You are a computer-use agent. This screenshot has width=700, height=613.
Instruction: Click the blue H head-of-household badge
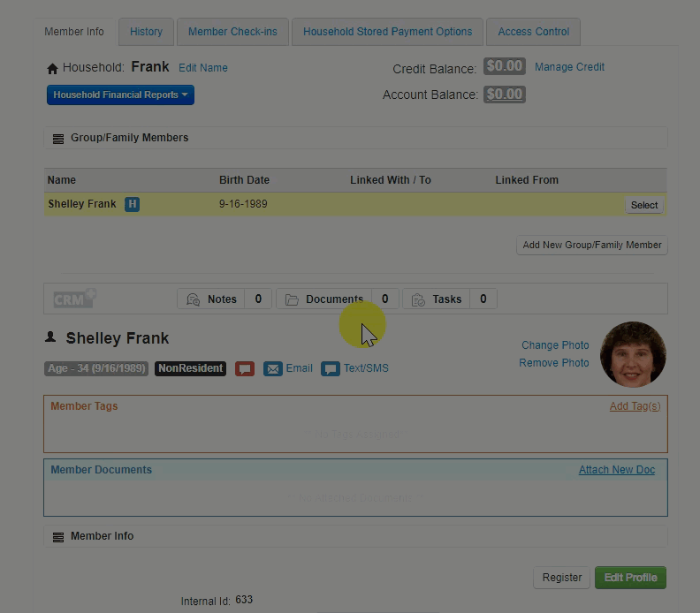132,204
